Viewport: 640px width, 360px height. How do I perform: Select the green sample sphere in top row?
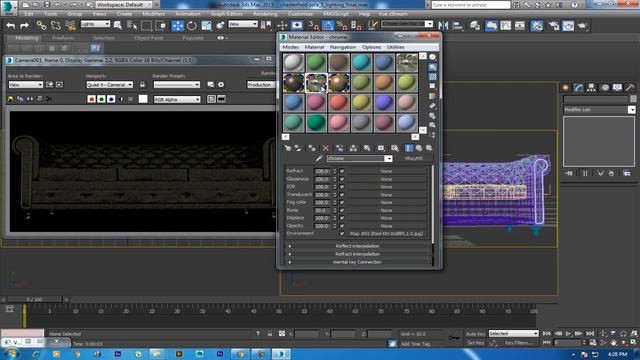(316, 62)
